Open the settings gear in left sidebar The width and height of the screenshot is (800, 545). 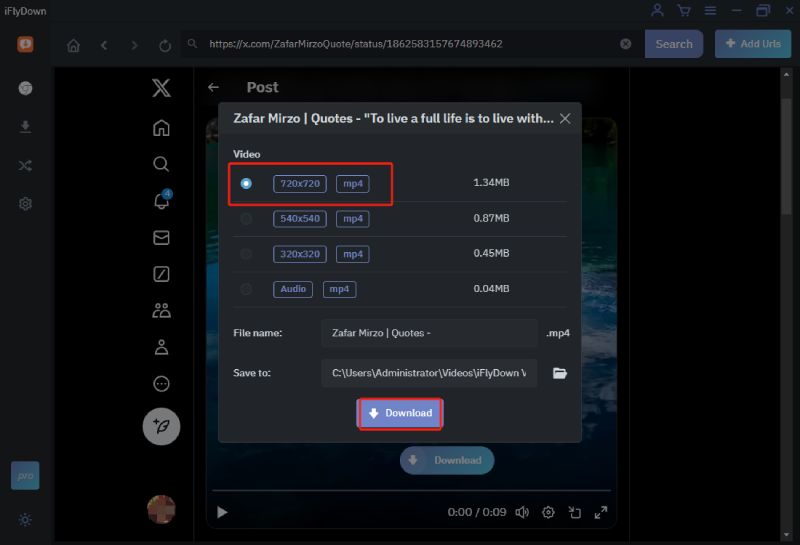(x=25, y=204)
